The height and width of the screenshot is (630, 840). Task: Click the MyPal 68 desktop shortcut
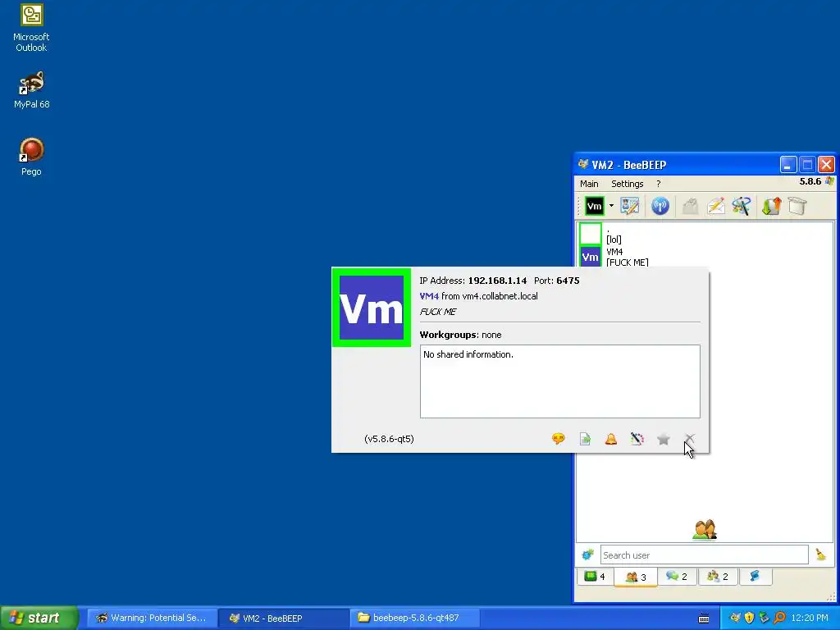point(32,90)
